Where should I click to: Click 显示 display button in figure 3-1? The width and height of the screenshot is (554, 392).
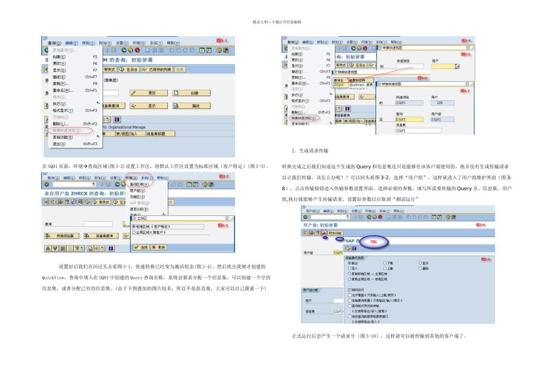pos(148,106)
